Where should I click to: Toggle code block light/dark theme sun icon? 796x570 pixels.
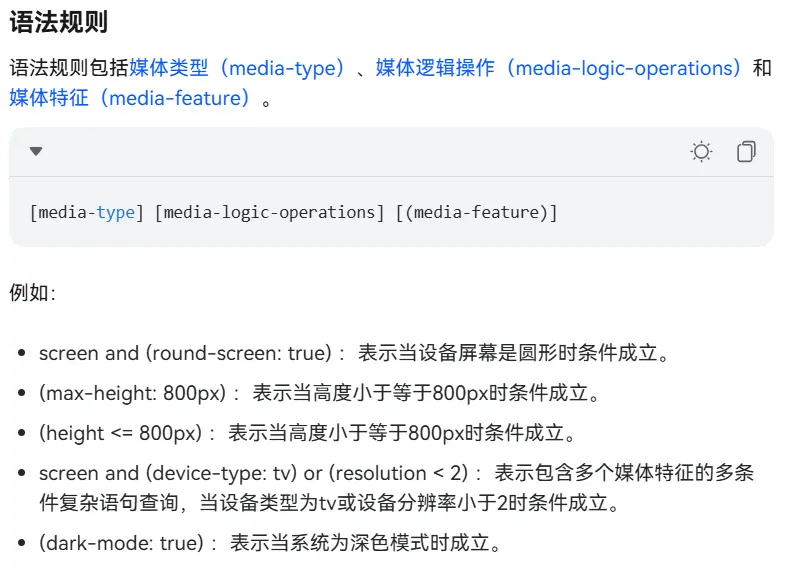click(x=701, y=152)
